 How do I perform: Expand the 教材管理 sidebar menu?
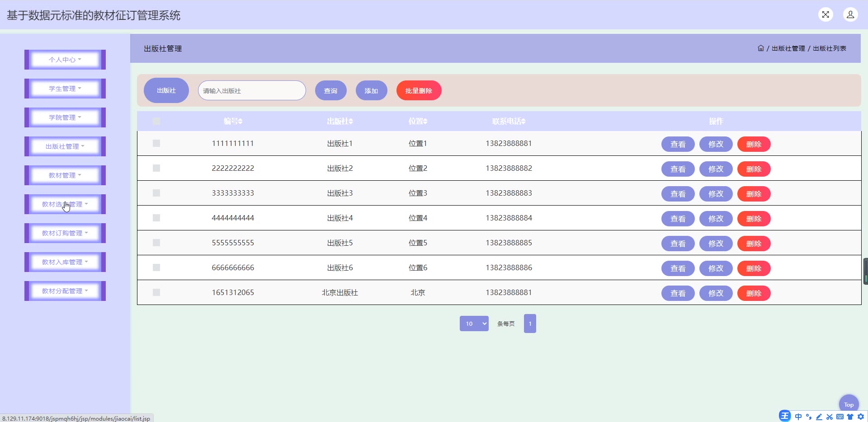click(65, 175)
